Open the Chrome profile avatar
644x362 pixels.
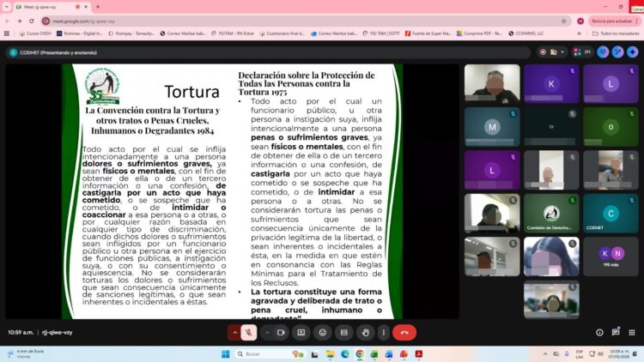tap(580, 21)
